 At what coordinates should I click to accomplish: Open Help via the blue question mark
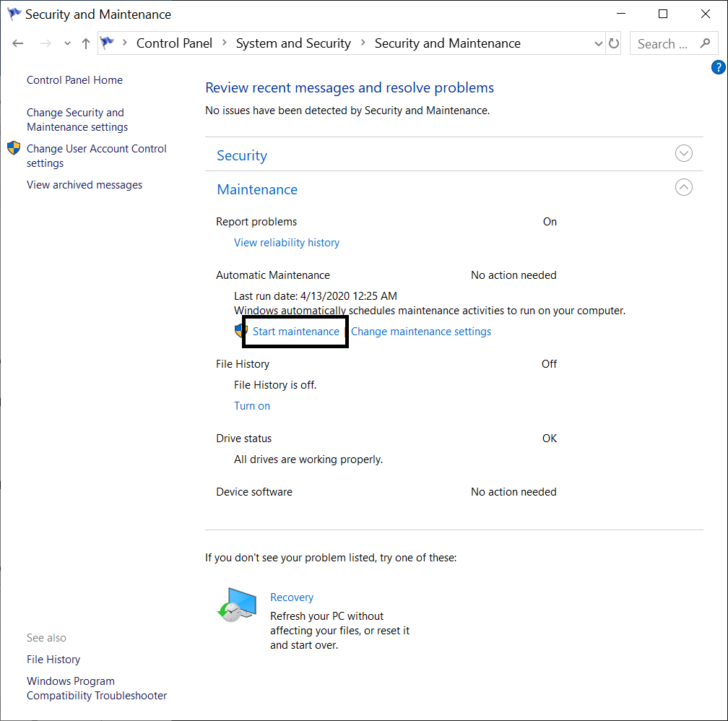point(718,66)
